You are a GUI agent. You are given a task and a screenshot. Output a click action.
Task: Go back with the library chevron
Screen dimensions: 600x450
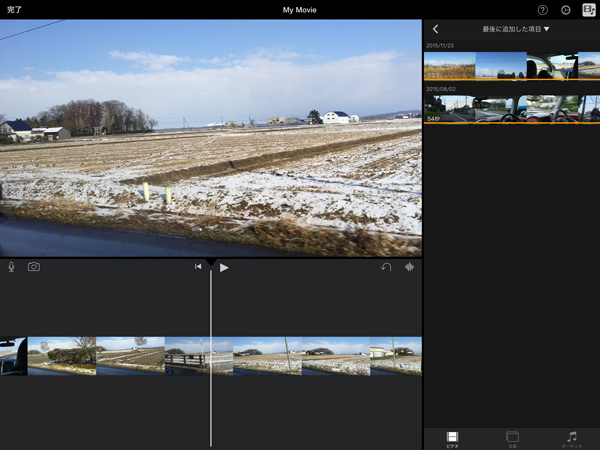pos(435,29)
